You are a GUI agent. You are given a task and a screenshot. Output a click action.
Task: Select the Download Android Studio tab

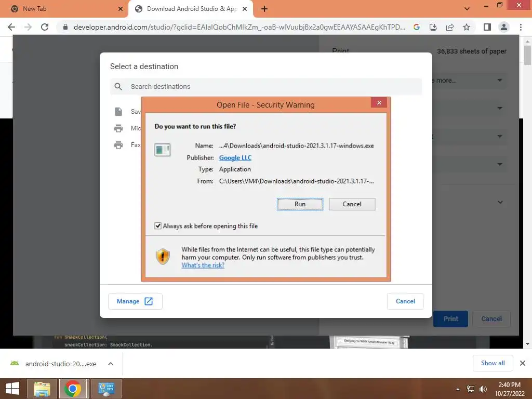tap(191, 9)
